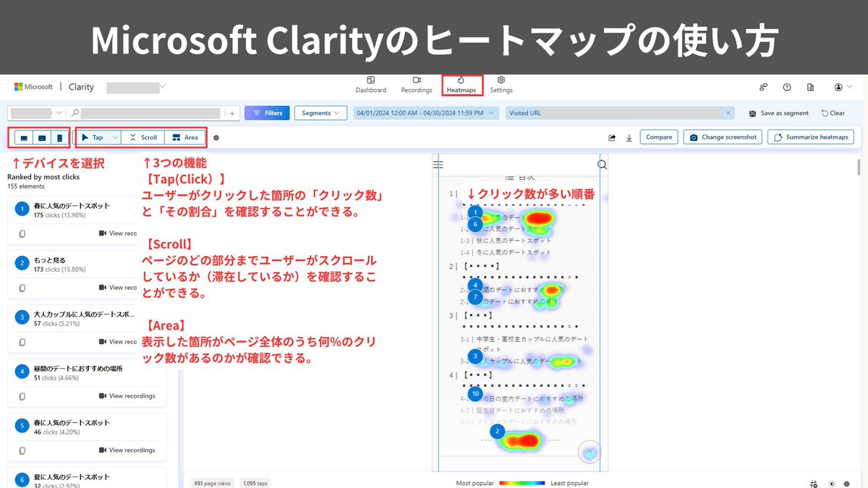Click the 1,095 taps badge
Image resolution: width=868 pixels, height=488 pixels.
255,483
